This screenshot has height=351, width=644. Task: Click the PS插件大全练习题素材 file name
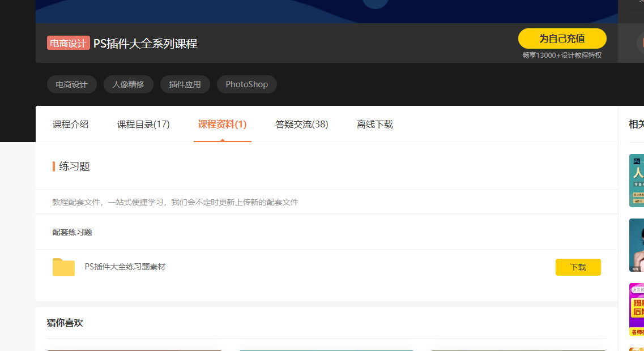coord(125,267)
